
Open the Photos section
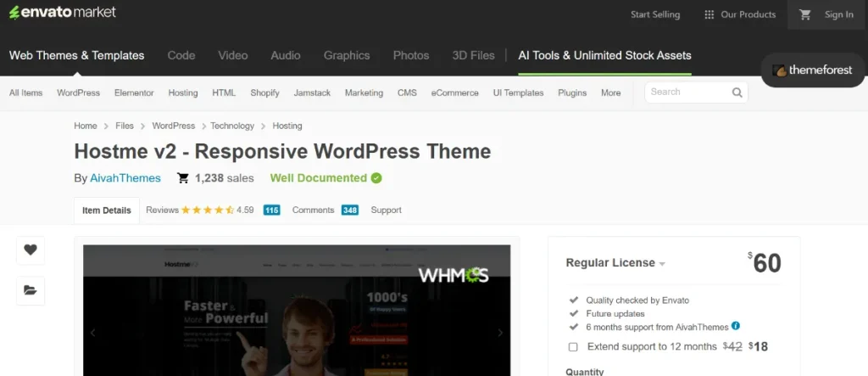coord(411,55)
